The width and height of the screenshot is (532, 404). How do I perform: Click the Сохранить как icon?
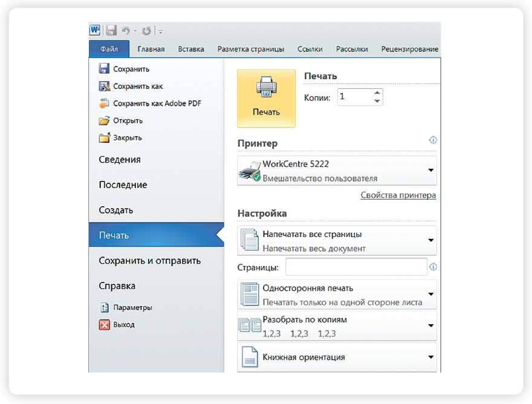click(104, 86)
